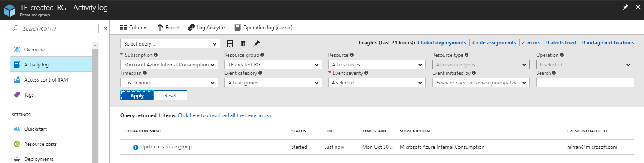The width and height of the screenshot is (644, 163).
Task: Expand the All resource types dropdown
Action: pyautogui.click(x=481, y=65)
